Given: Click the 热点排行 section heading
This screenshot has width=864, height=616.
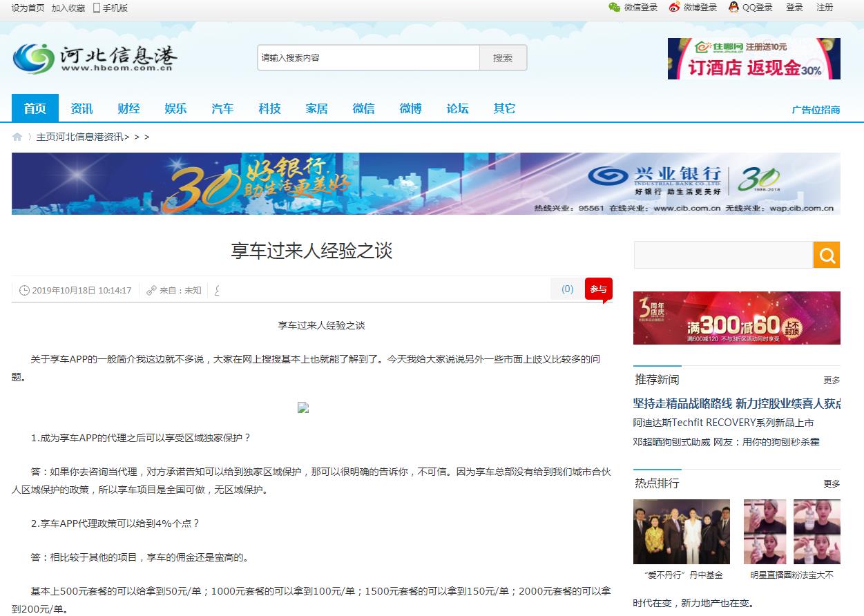Looking at the screenshot, I should [x=657, y=483].
